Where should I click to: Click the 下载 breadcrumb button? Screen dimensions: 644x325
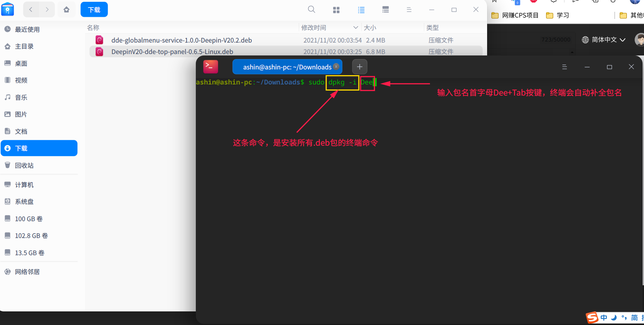(94, 10)
